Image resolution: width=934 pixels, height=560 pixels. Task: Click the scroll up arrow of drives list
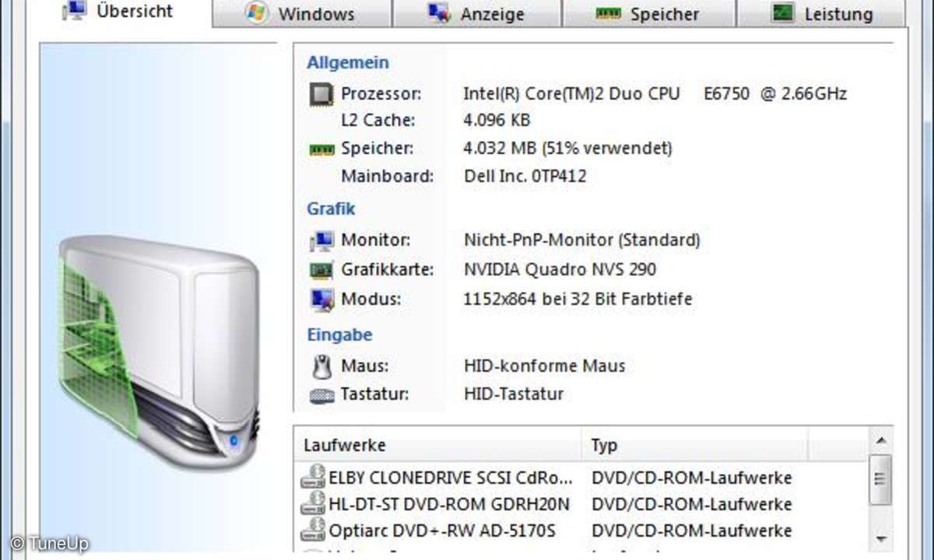880,441
